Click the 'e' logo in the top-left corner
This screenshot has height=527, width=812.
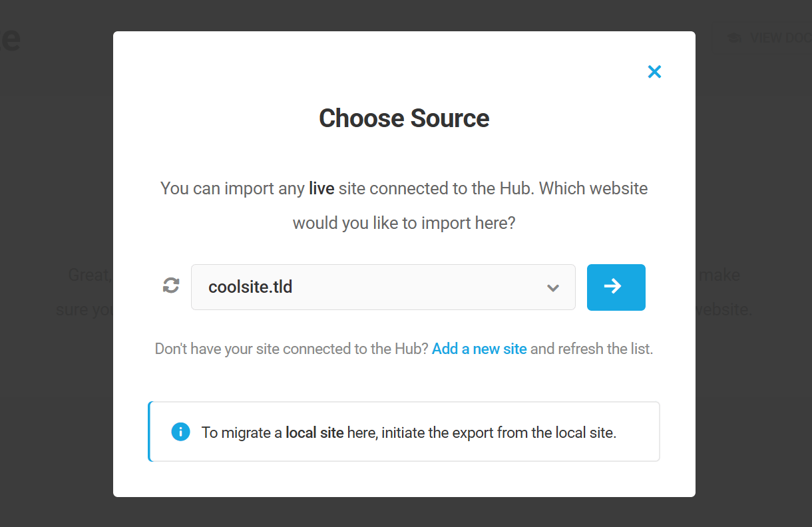(x=11, y=40)
